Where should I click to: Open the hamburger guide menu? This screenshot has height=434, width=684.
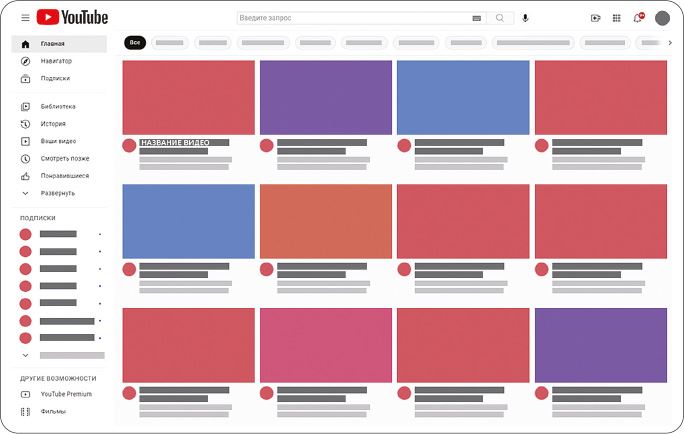[x=25, y=18]
